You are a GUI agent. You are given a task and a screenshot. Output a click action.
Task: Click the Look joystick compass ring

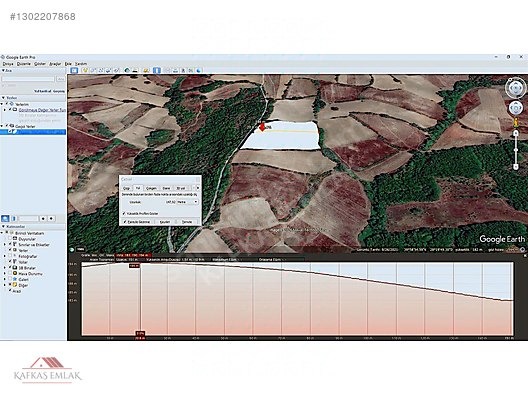coord(515,88)
